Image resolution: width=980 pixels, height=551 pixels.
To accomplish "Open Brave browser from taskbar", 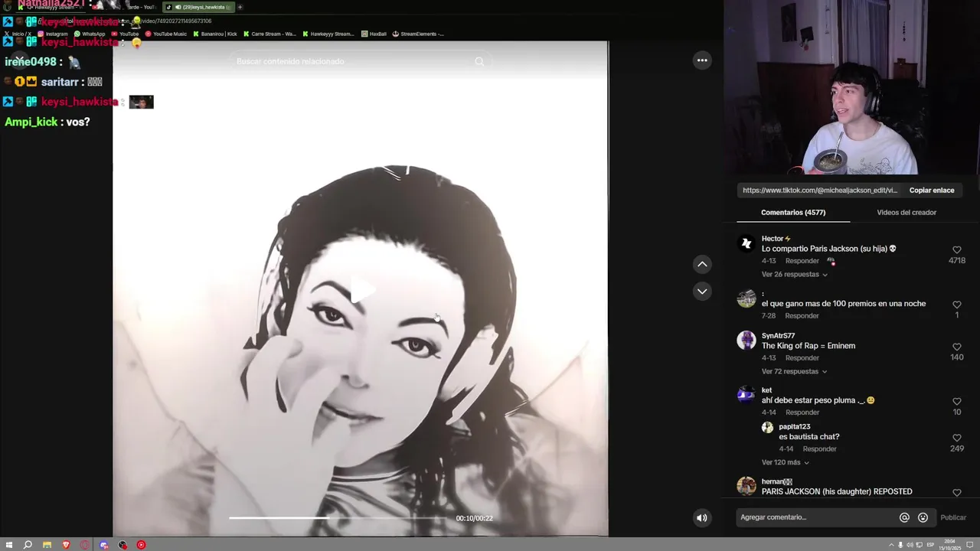I will [x=66, y=545].
